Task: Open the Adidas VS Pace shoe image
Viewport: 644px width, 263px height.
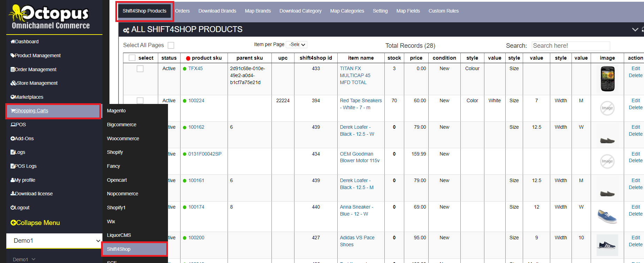Action: pyautogui.click(x=607, y=245)
